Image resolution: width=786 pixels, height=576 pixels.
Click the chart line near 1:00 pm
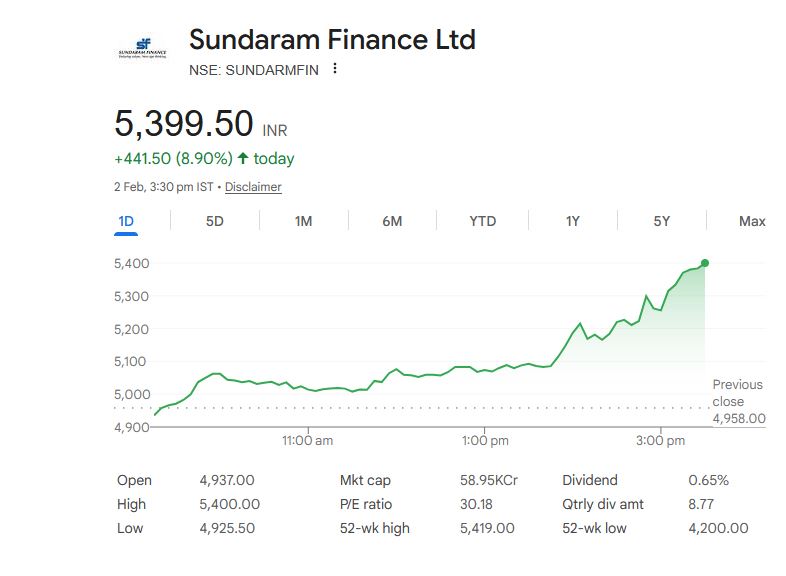tap(487, 371)
